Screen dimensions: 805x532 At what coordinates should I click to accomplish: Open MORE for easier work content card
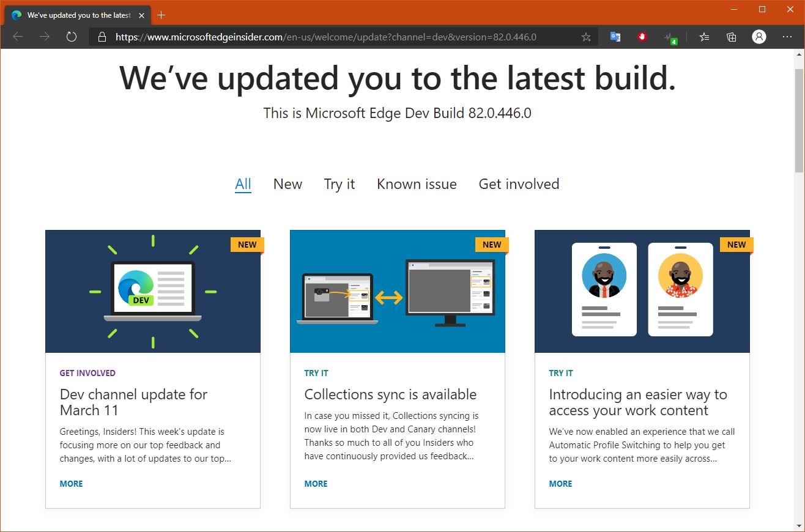[560, 484]
